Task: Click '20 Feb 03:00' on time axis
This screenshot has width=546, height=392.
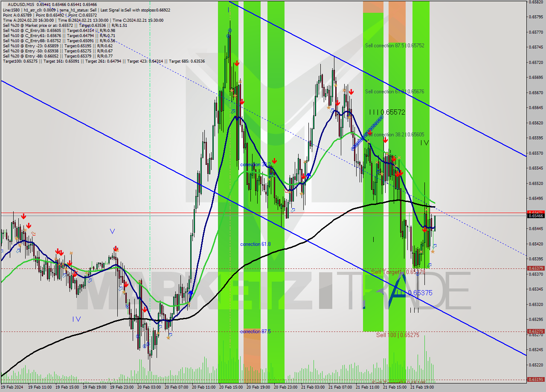Action: tap(149, 388)
